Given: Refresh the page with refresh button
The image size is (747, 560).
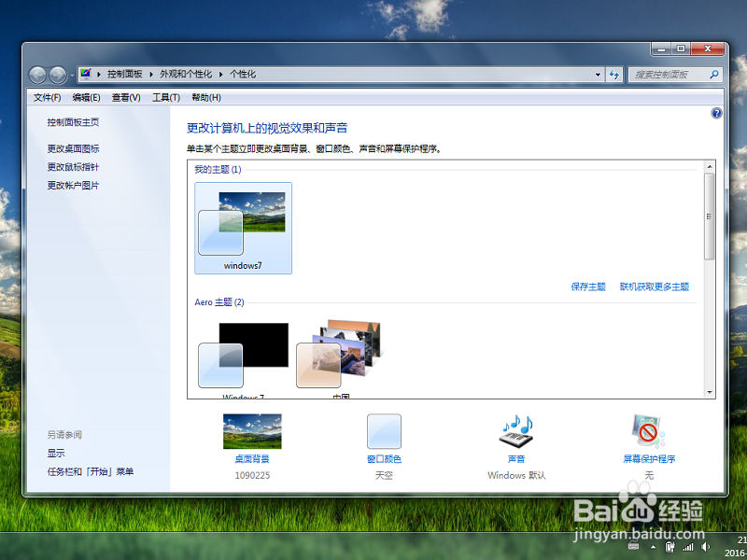Looking at the screenshot, I should click(614, 75).
